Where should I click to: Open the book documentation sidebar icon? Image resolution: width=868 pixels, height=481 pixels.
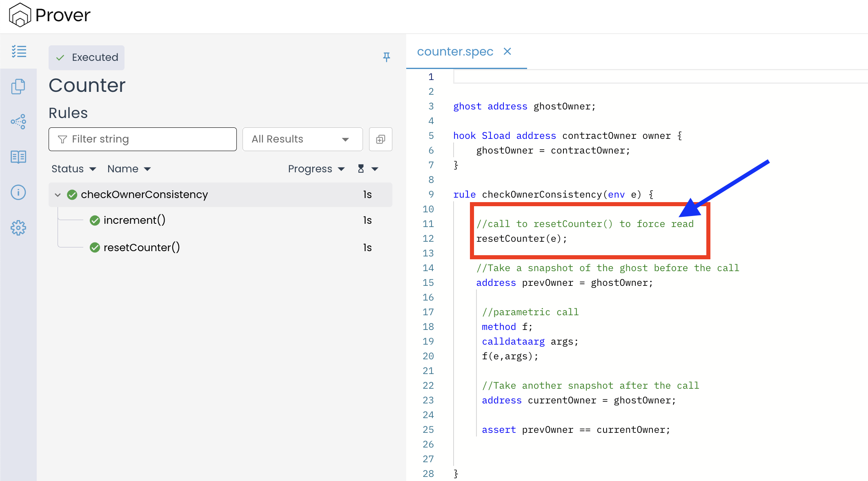(18, 157)
